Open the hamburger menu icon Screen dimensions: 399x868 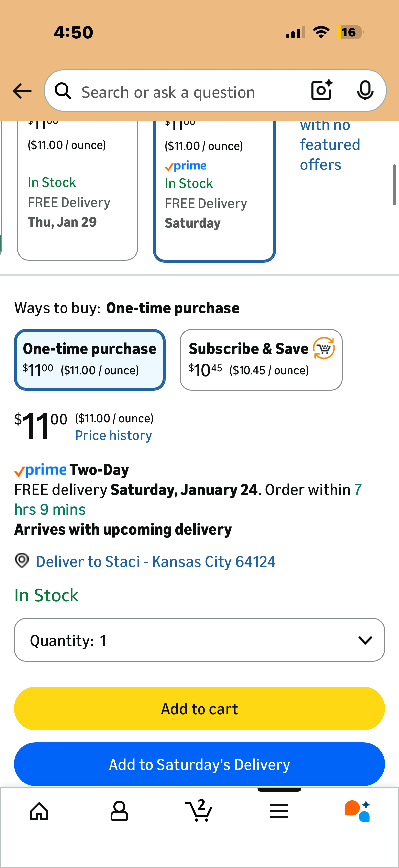click(279, 811)
